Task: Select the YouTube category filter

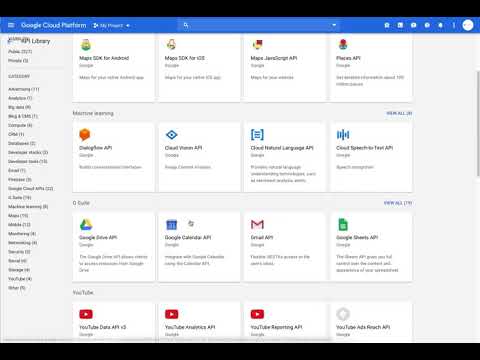Action: point(20,279)
